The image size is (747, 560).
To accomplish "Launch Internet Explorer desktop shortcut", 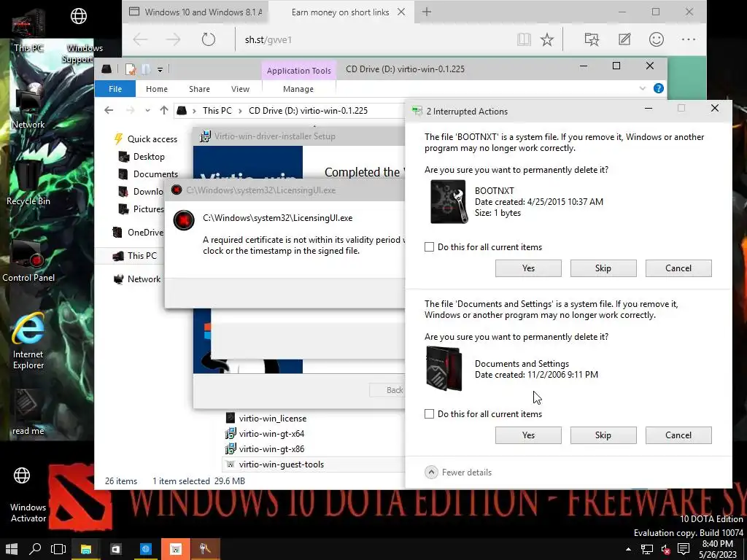I will pos(28,341).
